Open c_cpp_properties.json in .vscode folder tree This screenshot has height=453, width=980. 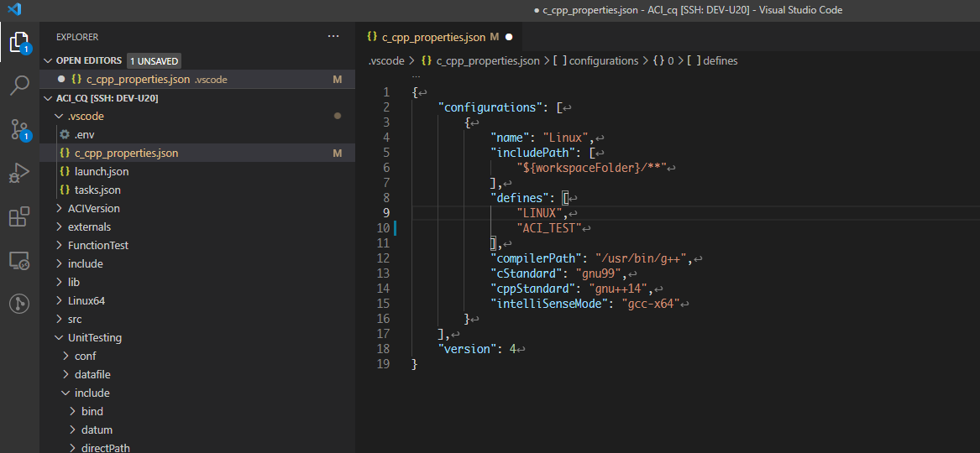[197, 153]
